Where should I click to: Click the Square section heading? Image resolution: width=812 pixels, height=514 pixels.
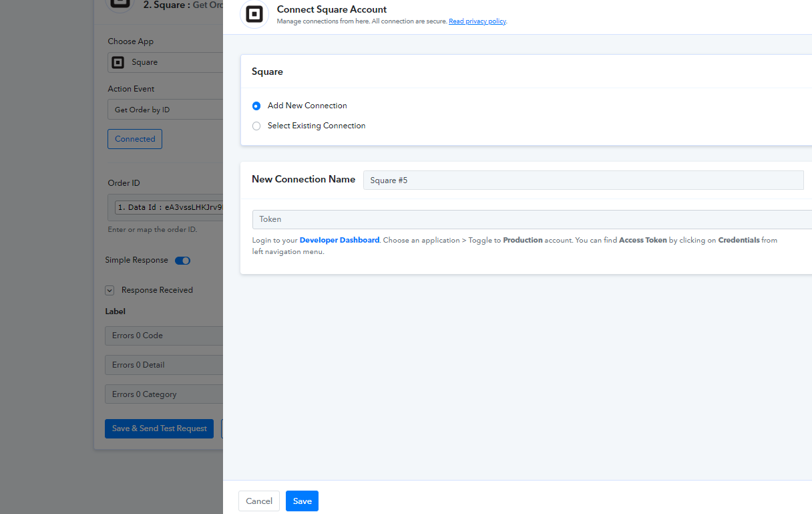(x=267, y=72)
